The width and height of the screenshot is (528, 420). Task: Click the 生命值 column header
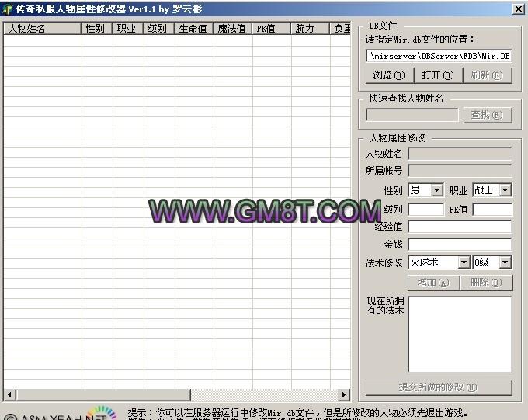[193, 28]
